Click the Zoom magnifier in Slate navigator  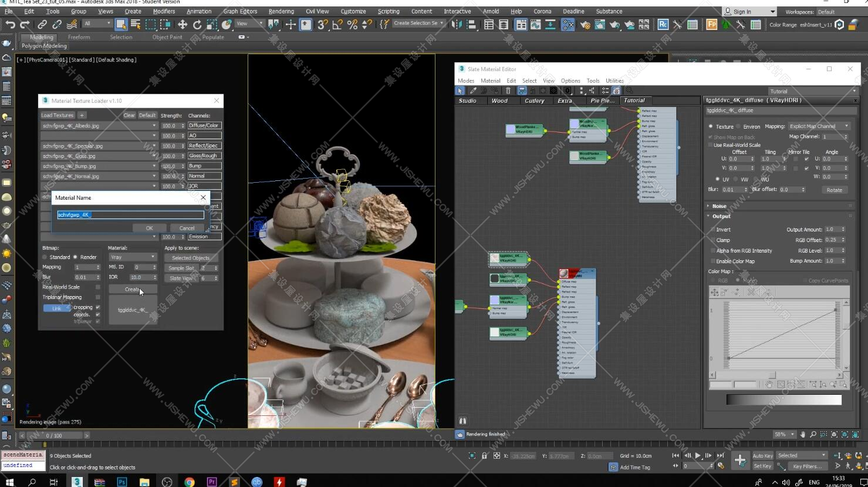(x=813, y=434)
